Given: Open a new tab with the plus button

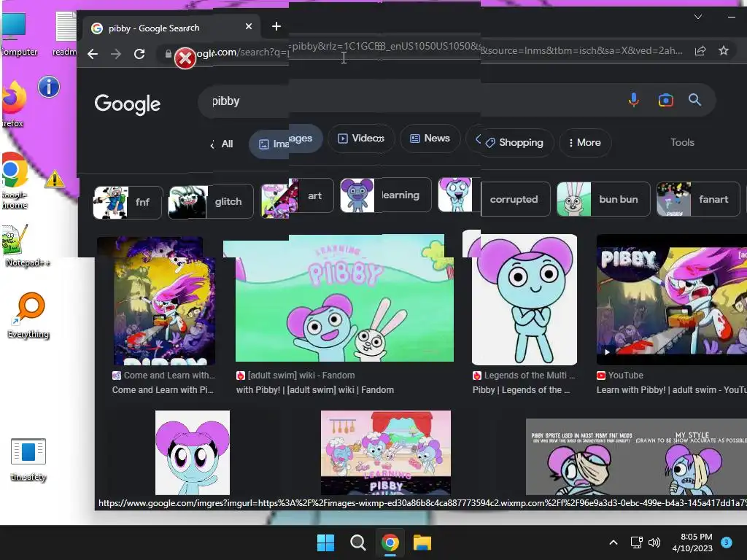Looking at the screenshot, I should pyautogui.click(x=276, y=27).
